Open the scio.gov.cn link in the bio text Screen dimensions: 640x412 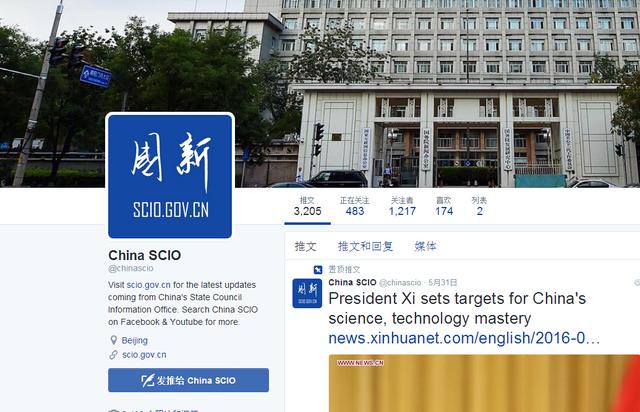point(149,285)
